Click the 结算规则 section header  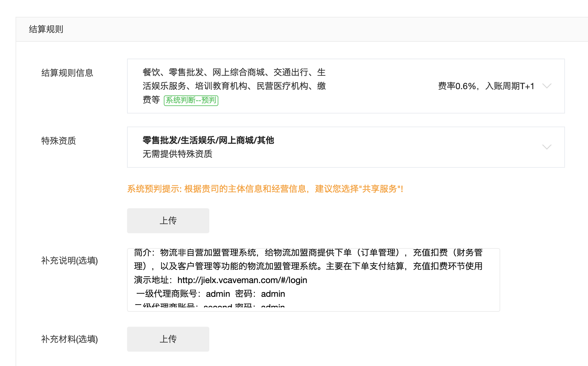pos(46,29)
